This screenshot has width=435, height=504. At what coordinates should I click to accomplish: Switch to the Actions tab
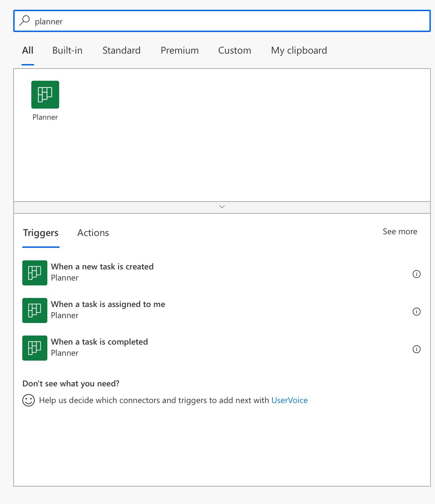93,233
